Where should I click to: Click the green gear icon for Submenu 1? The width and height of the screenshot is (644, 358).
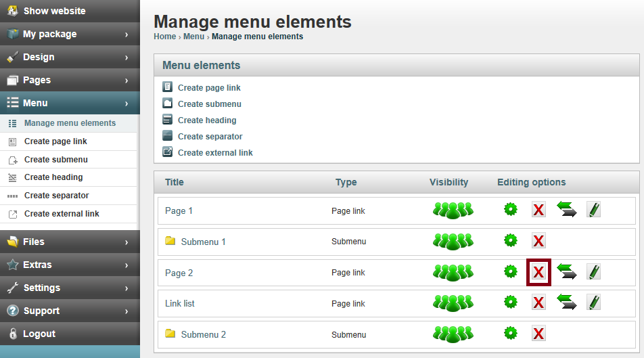(x=511, y=240)
